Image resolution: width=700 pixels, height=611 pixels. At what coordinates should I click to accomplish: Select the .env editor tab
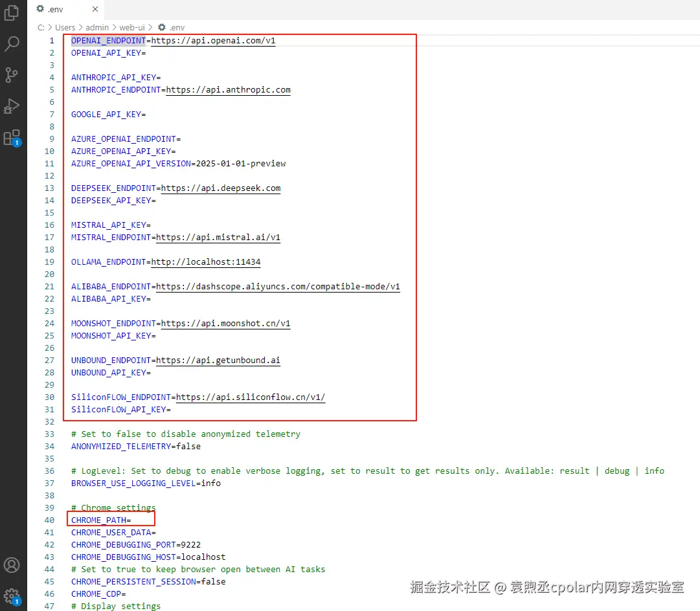pos(66,9)
